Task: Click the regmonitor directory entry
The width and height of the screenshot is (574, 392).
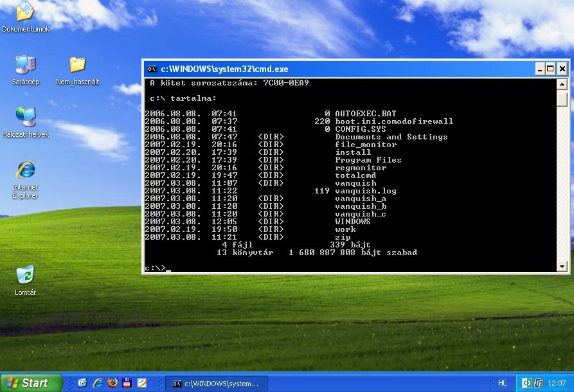Action: 360,167
